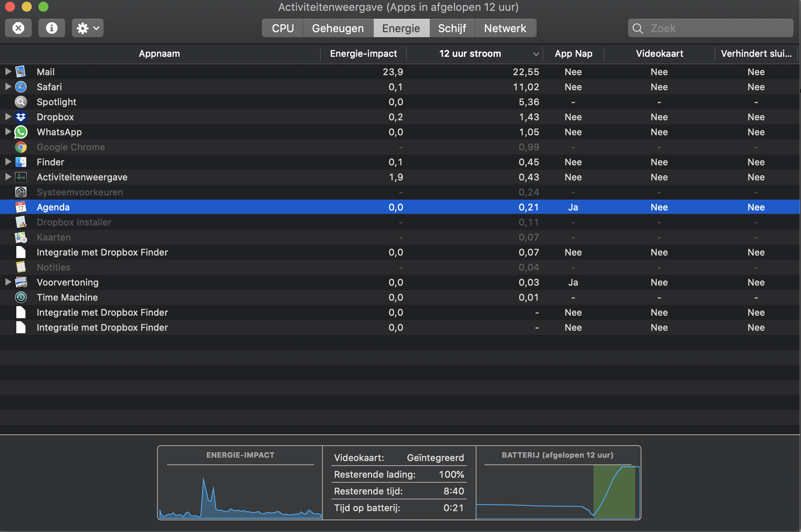Expand the Voorvertoning disclosure triangle
The height and width of the screenshot is (532, 801).
click(8, 282)
